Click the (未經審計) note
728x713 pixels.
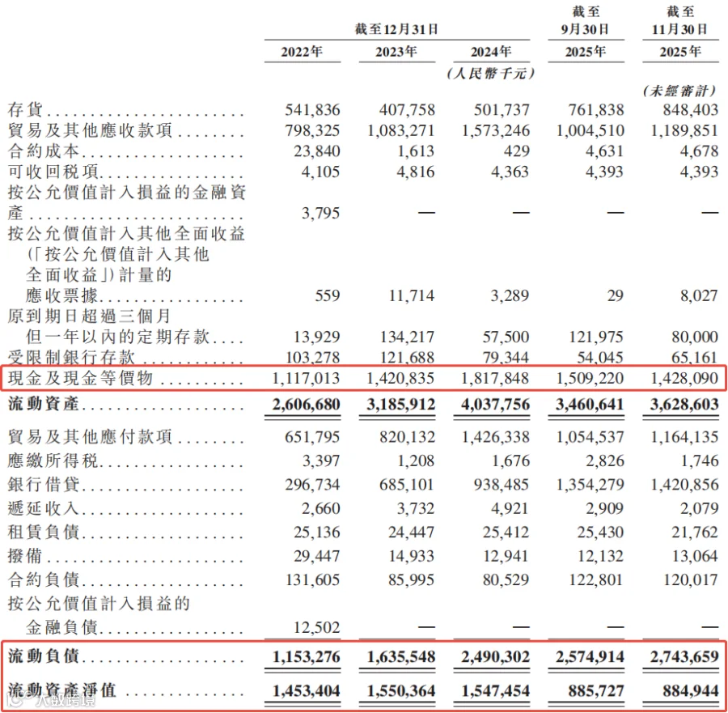679,91
